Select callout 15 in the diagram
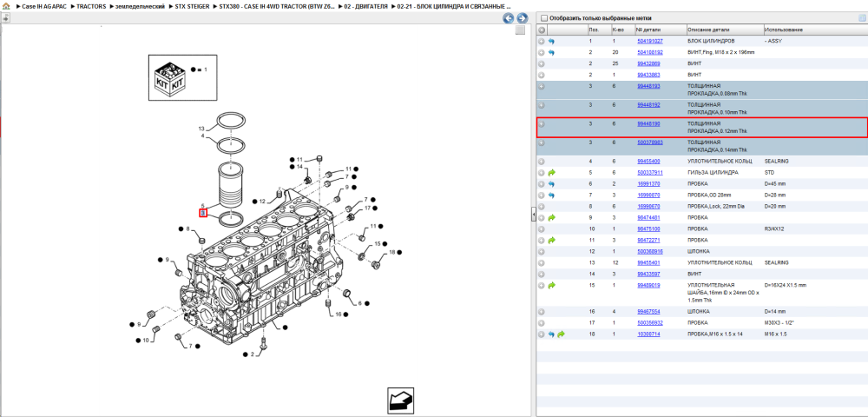The width and height of the screenshot is (868, 417). pos(378,243)
